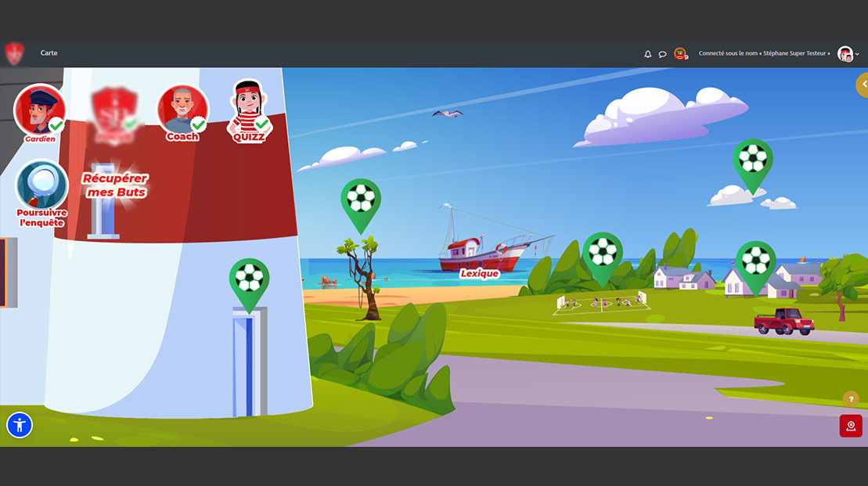Expand the gold side drawer arrow
This screenshot has height=486, width=868.
(x=863, y=84)
